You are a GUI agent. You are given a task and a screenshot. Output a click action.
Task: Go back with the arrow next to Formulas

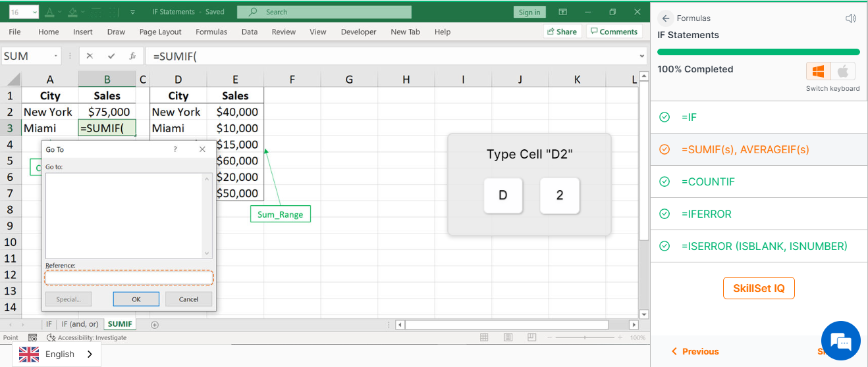click(666, 18)
